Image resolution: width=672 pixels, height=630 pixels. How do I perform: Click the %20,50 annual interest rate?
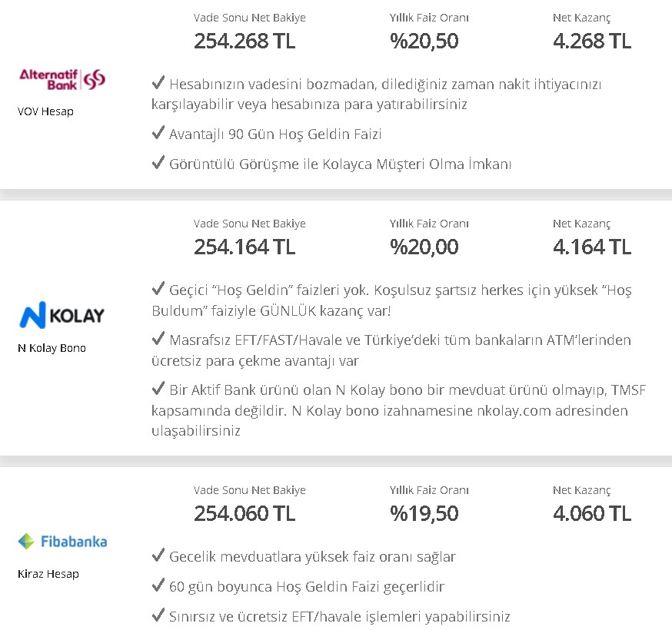(424, 41)
